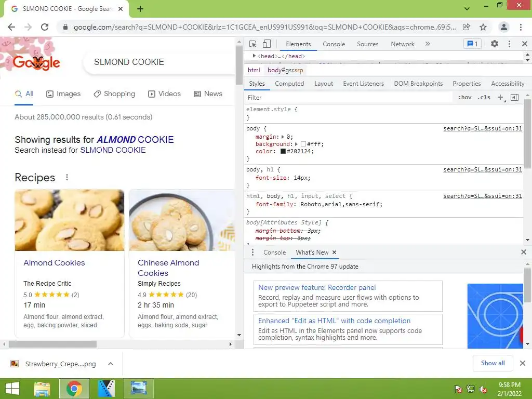Toggle the computed styles sidebar icon
The height and width of the screenshot is (399, 532).
(x=515, y=97)
